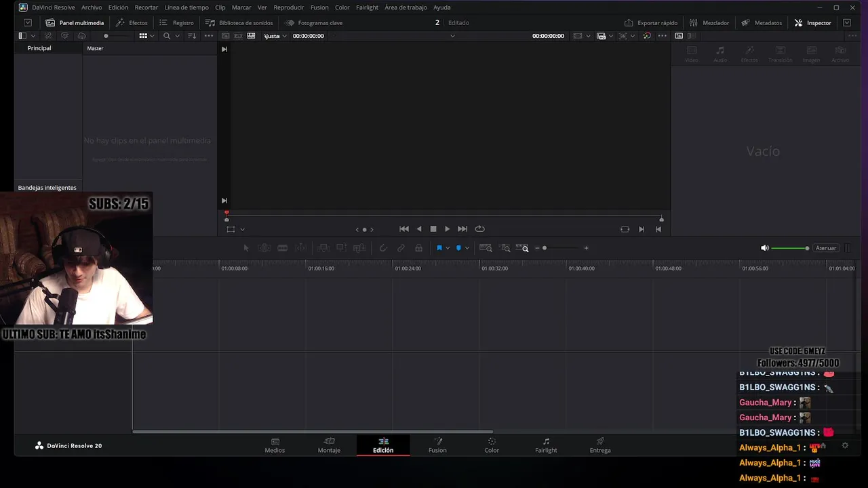Stop playback in the viewer

click(x=433, y=229)
